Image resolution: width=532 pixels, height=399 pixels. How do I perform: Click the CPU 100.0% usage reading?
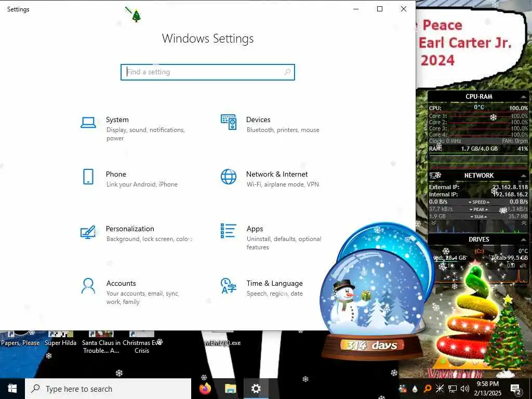(518, 108)
